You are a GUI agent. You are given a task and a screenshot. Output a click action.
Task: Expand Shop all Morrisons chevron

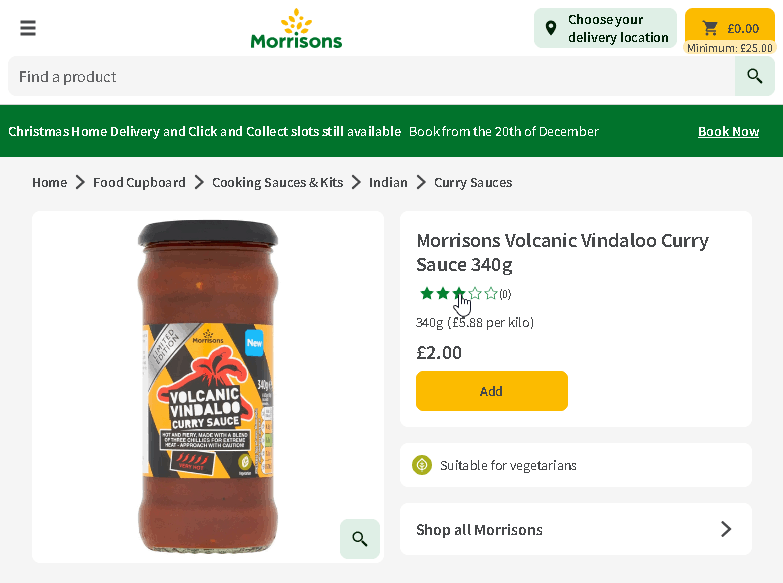pyautogui.click(x=726, y=529)
